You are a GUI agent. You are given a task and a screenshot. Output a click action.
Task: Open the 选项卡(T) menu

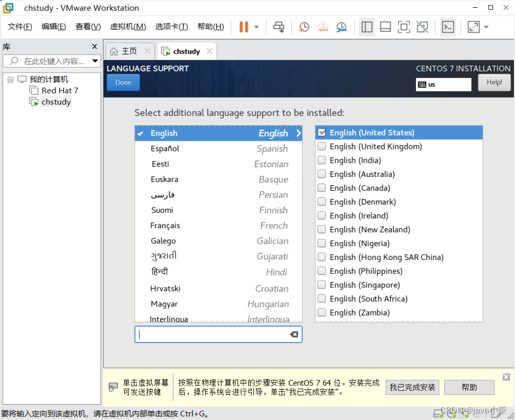coord(171,26)
